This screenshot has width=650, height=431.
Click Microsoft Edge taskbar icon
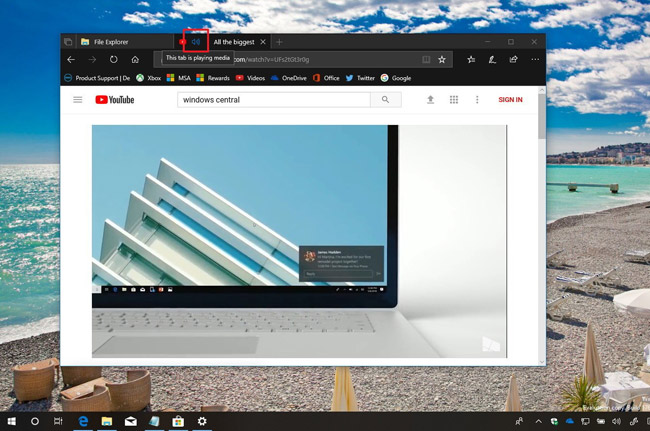(83, 421)
